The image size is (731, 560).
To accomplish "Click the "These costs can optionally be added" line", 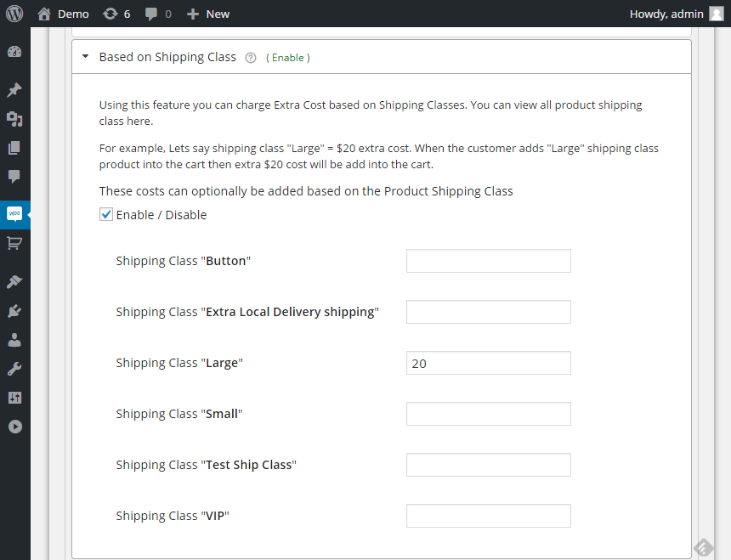I will [306, 191].
